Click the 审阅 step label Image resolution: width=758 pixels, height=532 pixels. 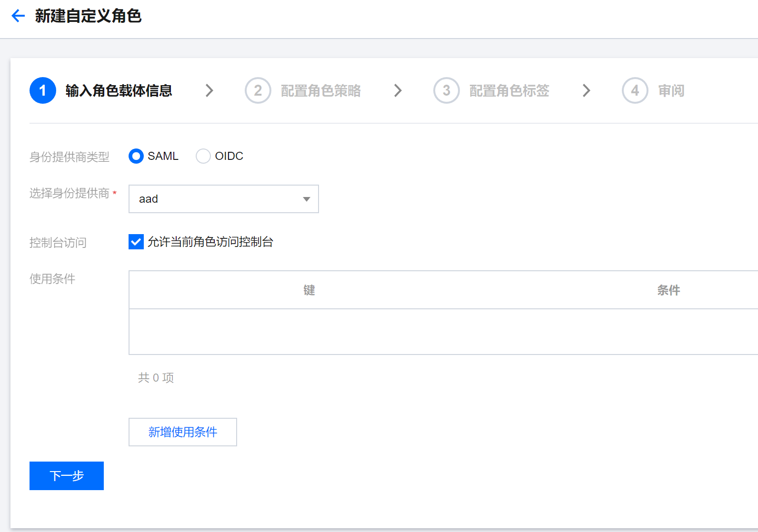click(x=671, y=90)
